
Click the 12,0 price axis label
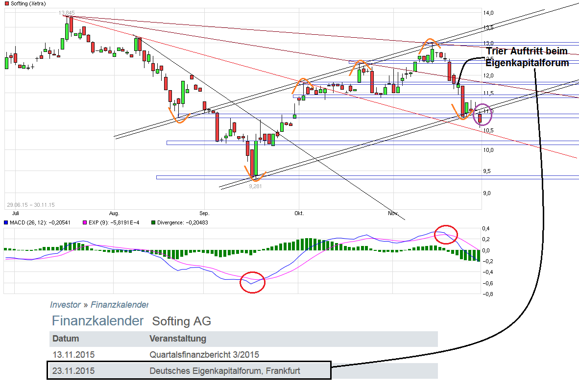tap(488, 76)
